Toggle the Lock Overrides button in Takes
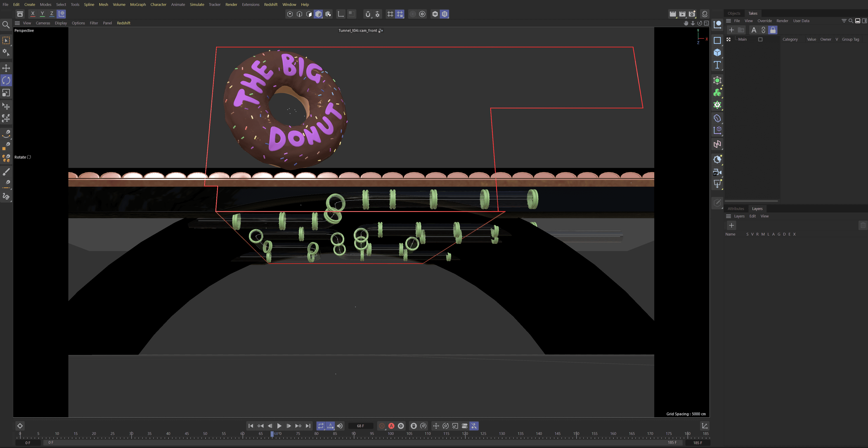This screenshot has height=448, width=868. (773, 30)
